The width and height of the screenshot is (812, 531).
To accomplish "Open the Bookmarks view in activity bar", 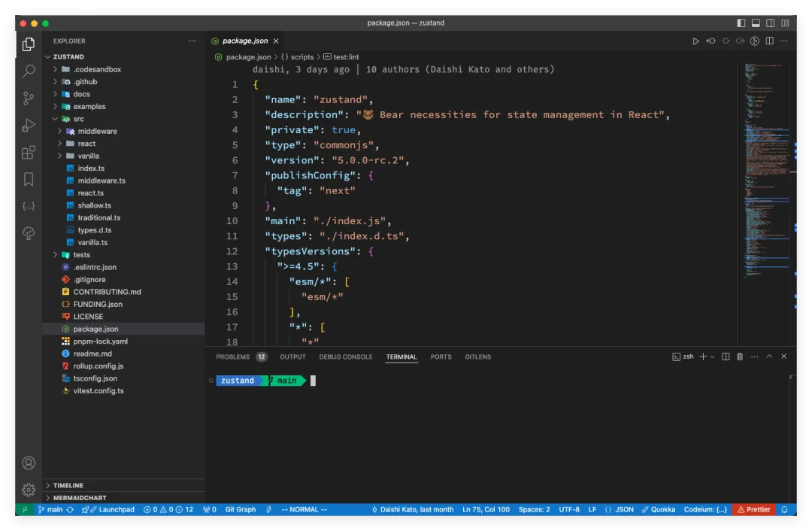I will point(29,179).
